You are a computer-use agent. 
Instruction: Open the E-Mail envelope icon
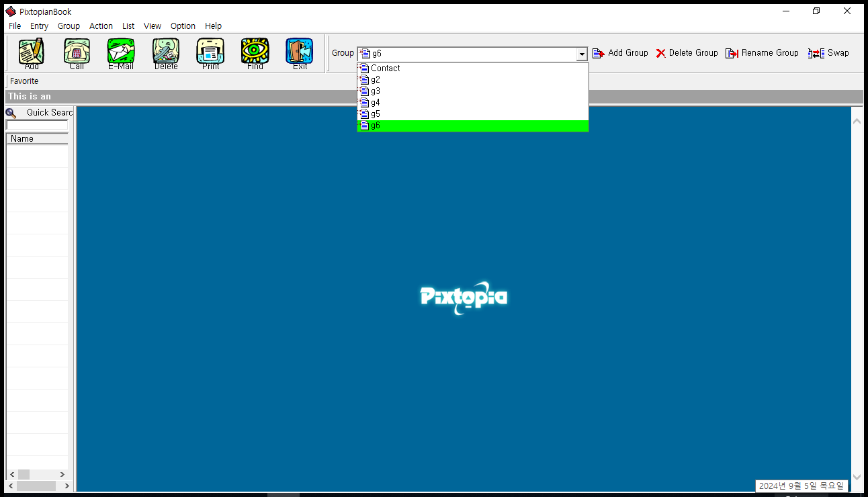point(121,52)
